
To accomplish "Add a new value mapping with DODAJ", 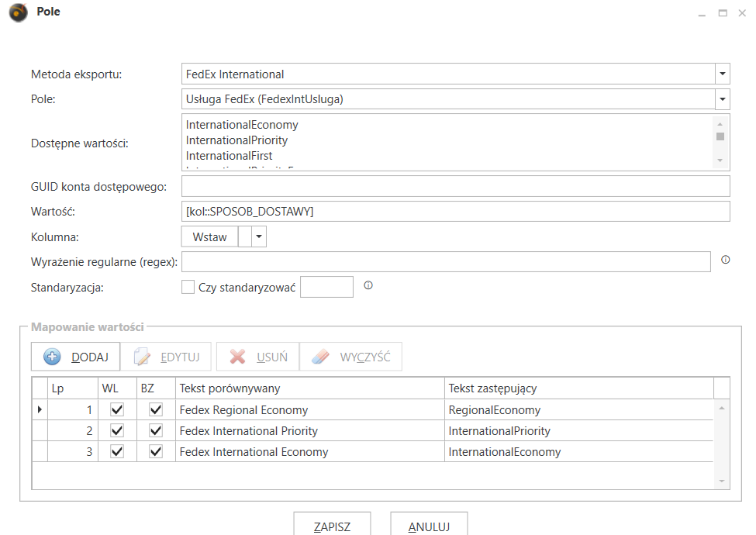I will point(76,357).
